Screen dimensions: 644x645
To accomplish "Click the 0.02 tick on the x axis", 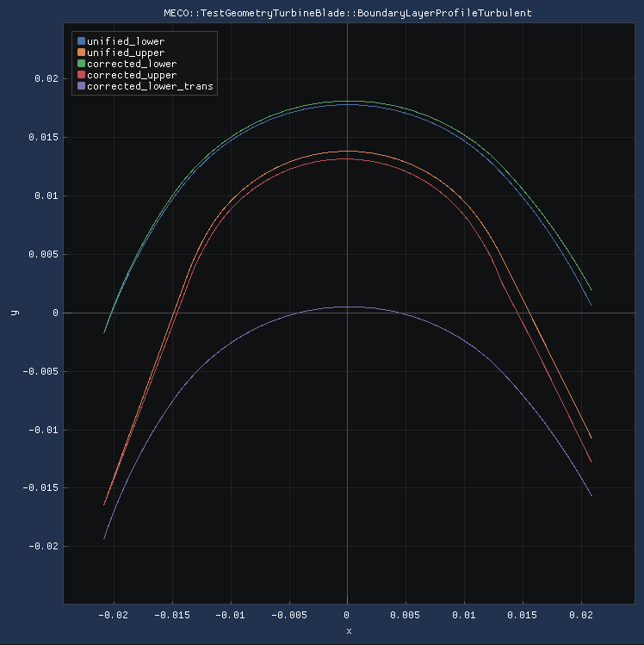I will [581, 615].
